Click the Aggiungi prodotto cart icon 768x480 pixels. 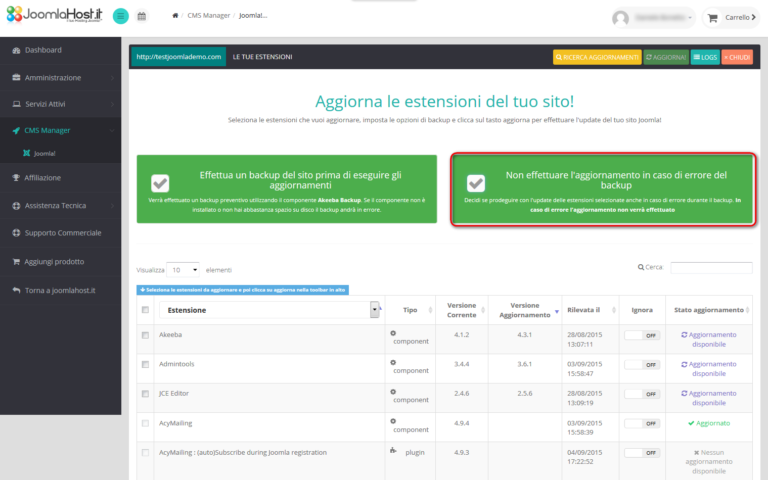point(16,262)
